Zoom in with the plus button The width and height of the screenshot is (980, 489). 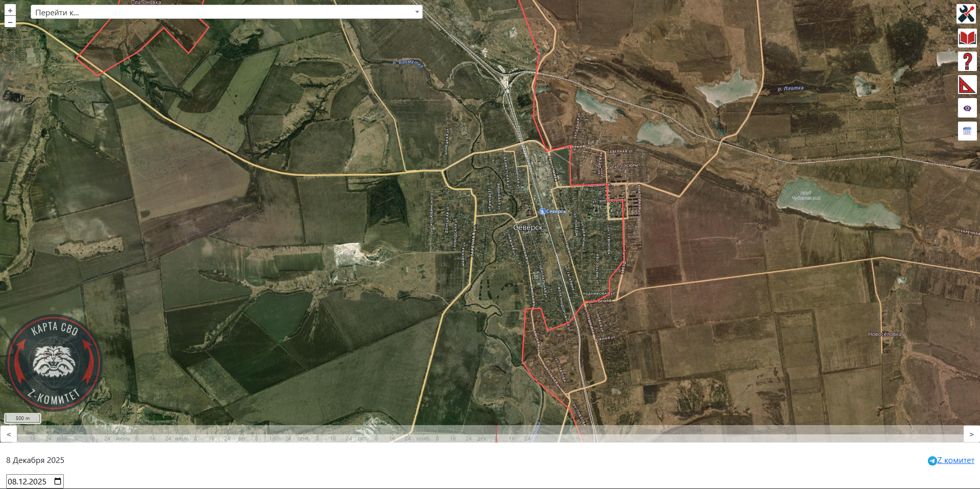click(10, 11)
